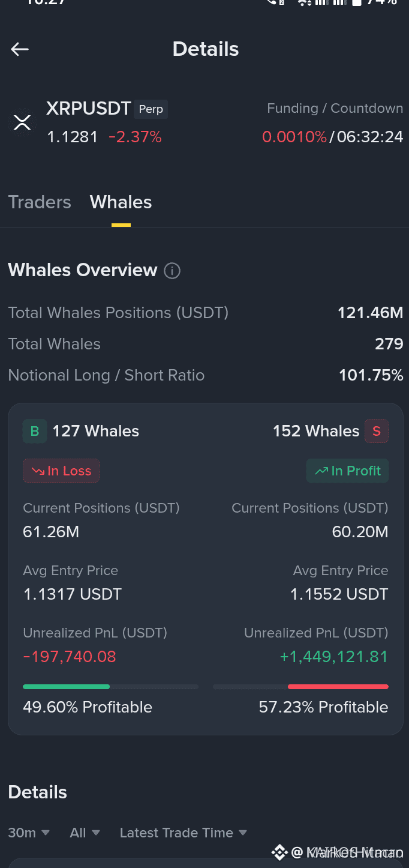Open the All filter dropdown
The width and height of the screenshot is (409, 868).
(85, 833)
